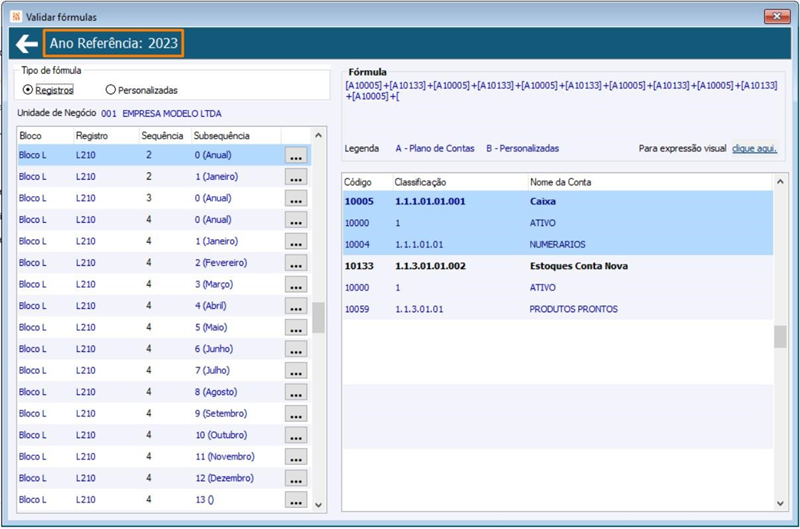This screenshot has width=800, height=529.
Task: Click the 'A - Plano de Contas' legend
Action: (x=435, y=148)
